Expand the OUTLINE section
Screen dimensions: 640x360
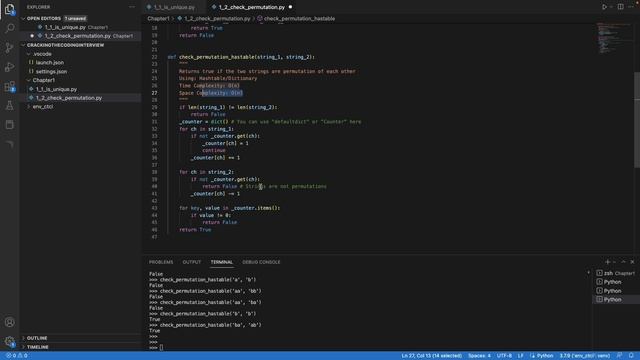37,338
